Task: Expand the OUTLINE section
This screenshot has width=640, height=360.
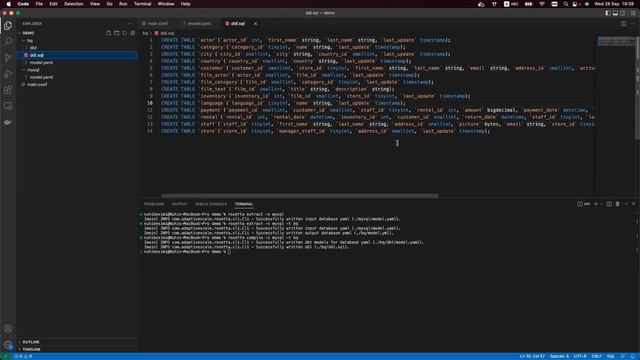Action: [x=77, y=342]
